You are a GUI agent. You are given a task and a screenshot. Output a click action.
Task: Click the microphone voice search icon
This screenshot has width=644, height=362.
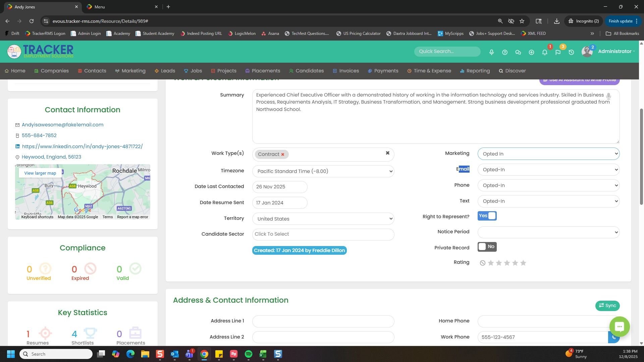click(x=491, y=52)
